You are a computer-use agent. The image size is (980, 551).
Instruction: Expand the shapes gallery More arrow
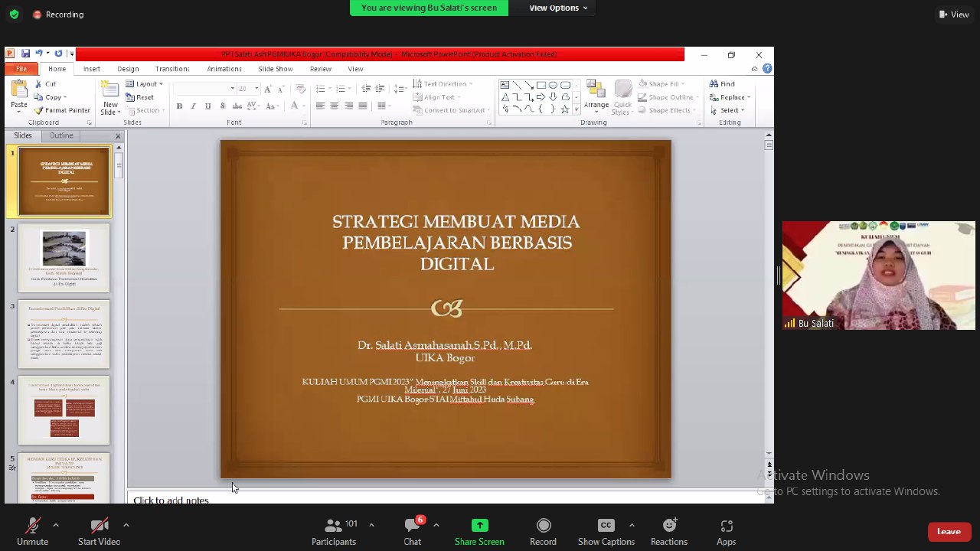(576, 109)
